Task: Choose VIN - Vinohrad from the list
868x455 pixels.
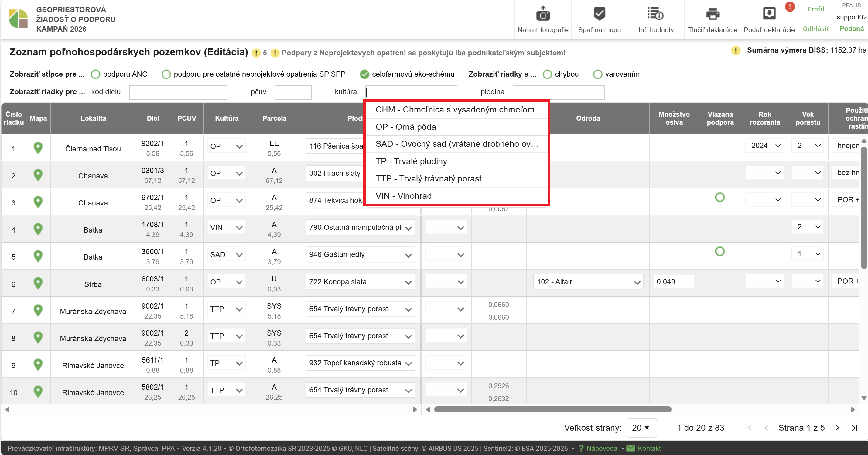Action: [403, 196]
